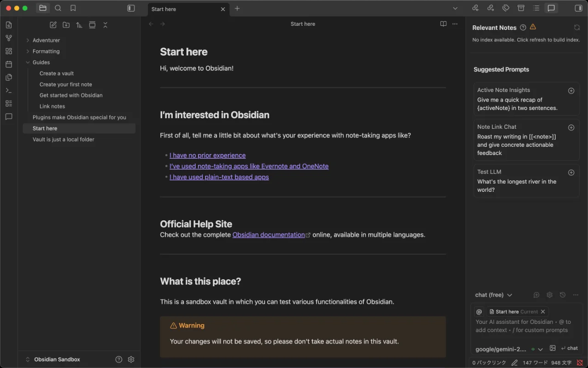Viewport: 588px width, 368px height.
Task: Toggle the right sidebar
Action: point(578,8)
